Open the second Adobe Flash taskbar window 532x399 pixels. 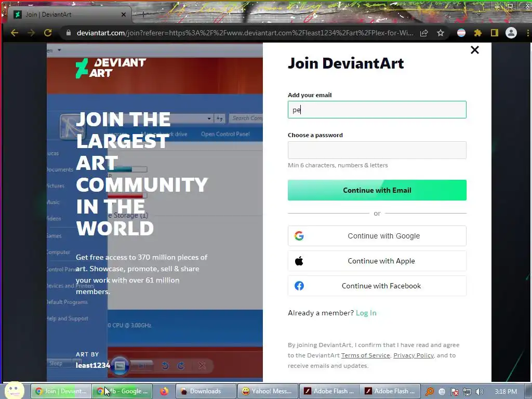click(391, 391)
